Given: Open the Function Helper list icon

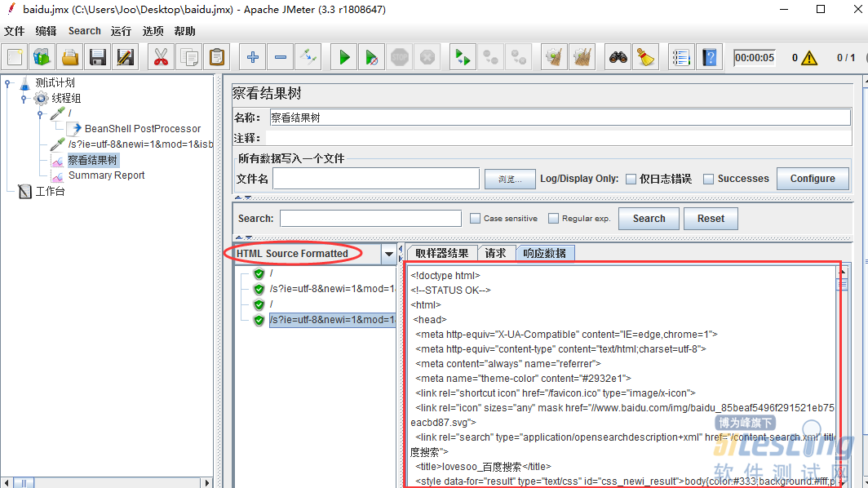Looking at the screenshot, I should coord(681,57).
